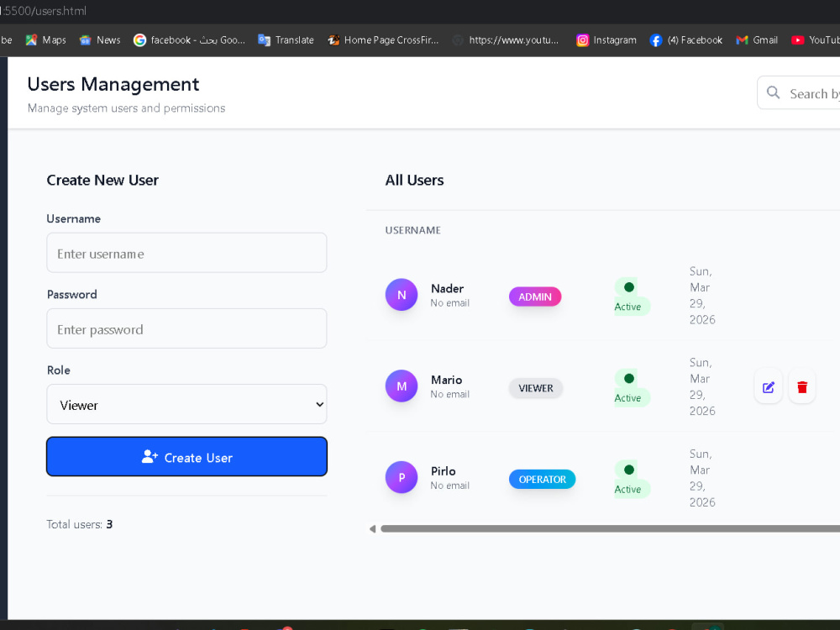
Task: Click the username Mario
Action: (446, 380)
